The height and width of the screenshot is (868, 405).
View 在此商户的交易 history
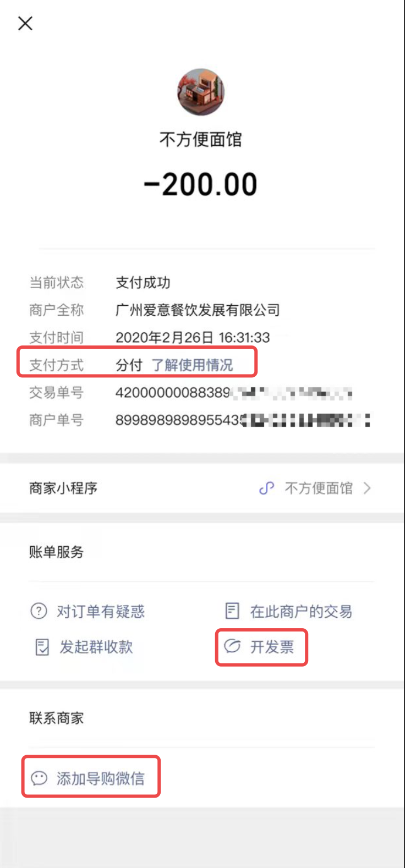point(301,612)
